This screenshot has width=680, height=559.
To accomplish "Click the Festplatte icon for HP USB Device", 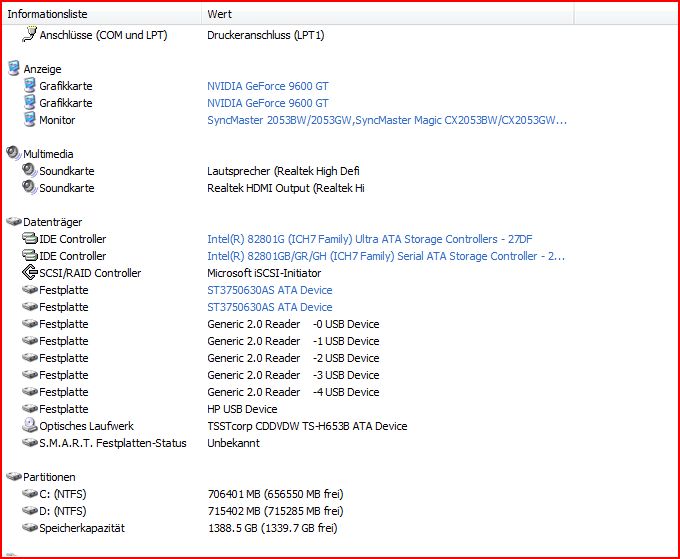I will [30, 408].
